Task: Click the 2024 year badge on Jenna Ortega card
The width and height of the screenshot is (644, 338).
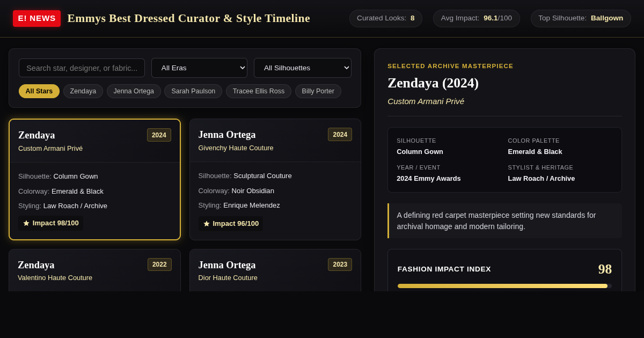Action: [x=340, y=135]
